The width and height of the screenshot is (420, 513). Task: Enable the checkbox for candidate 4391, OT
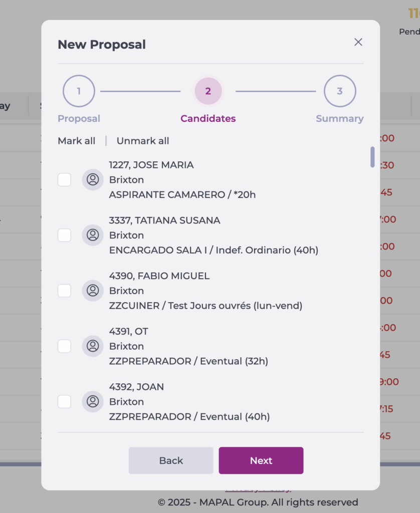coord(65,346)
